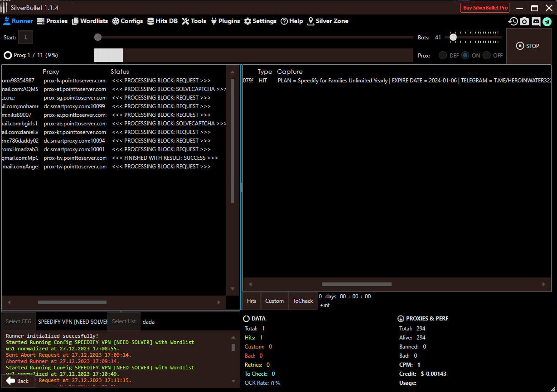Open Silver Zone from the top bar
The image size is (557, 392).
pos(328,21)
